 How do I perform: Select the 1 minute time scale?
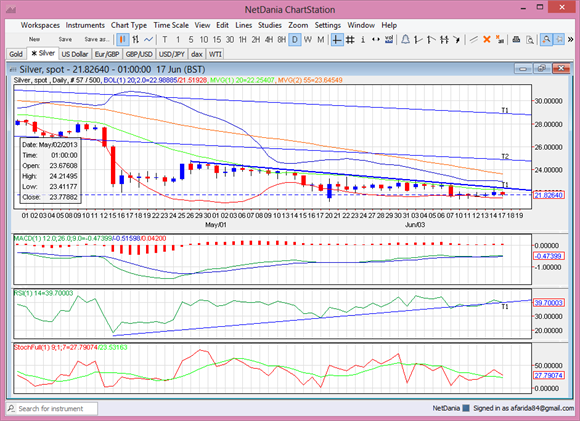(x=178, y=39)
